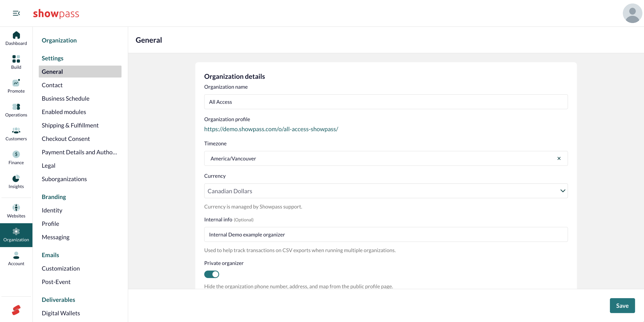Open the Customers section icon

pyautogui.click(x=16, y=130)
